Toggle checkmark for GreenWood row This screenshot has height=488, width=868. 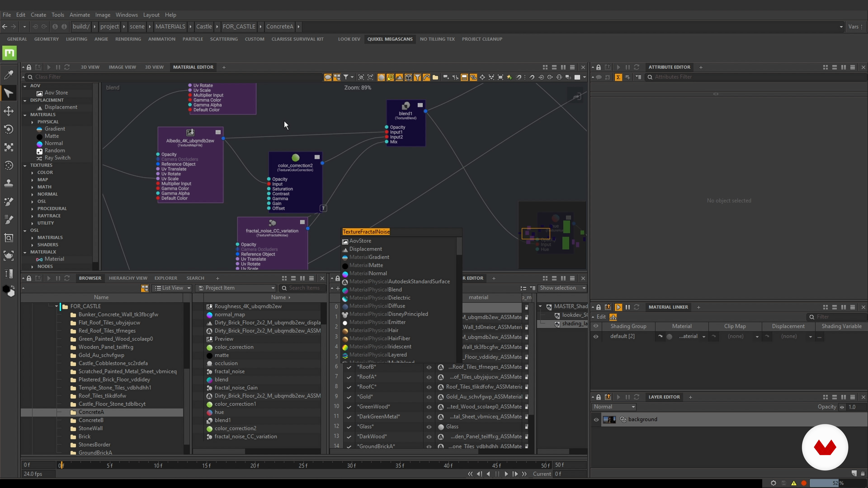point(349,407)
